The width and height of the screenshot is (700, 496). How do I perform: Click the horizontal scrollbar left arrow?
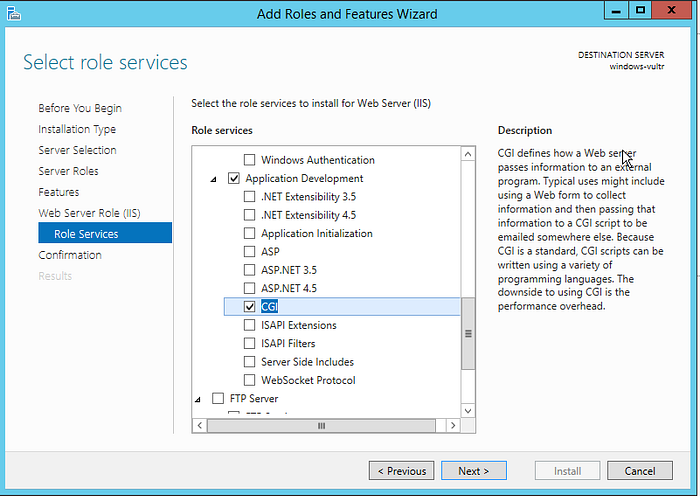pos(200,425)
